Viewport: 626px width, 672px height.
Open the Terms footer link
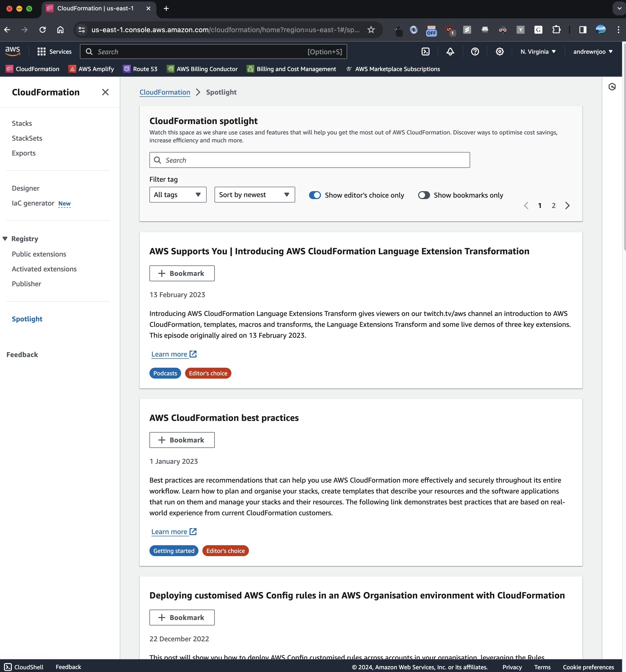point(542,667)
